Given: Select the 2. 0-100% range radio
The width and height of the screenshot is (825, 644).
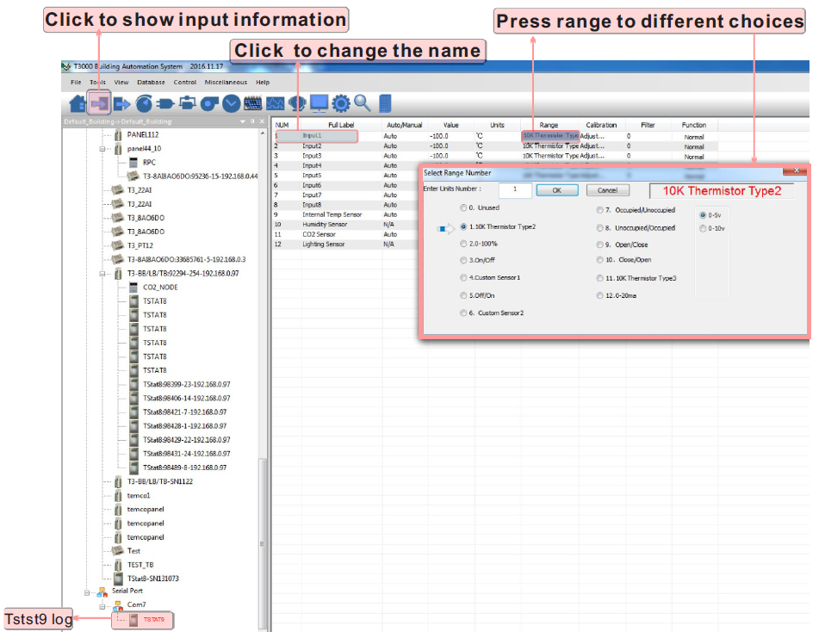Looking at the screenshot, I should [463, 244].
